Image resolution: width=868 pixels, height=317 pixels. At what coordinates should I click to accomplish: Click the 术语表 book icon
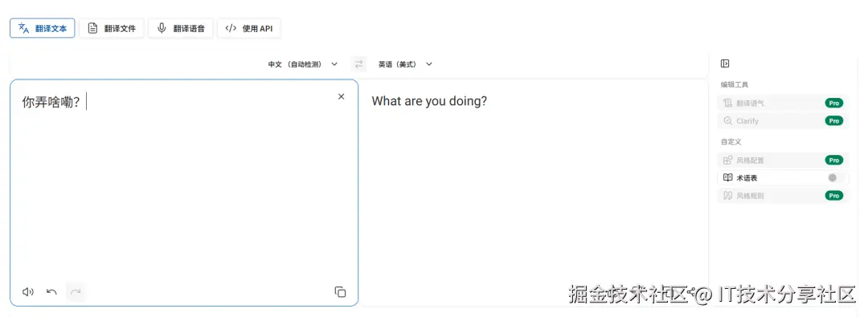click(x=727, y=177)
